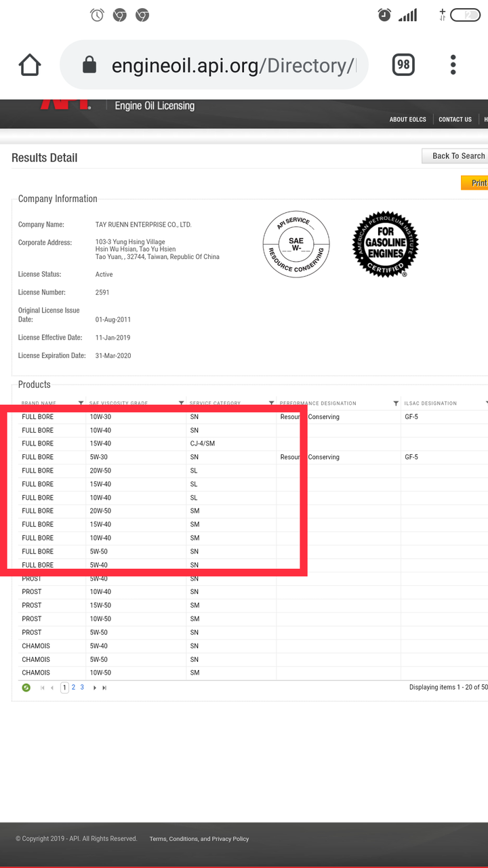Click the Back To Search button
Image resolution: width=488 pixels, height=868 pixels.
[x=455, y=156]
